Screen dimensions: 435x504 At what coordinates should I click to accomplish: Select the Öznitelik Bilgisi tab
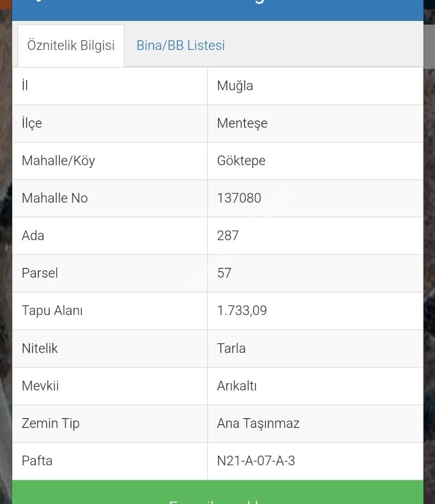point(71,45)
